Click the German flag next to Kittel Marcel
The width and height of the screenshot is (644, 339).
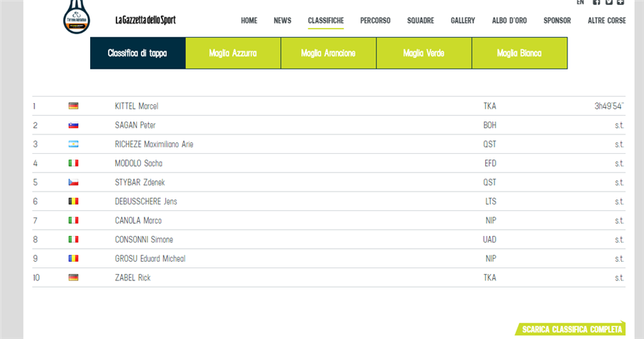pos(73,106)
